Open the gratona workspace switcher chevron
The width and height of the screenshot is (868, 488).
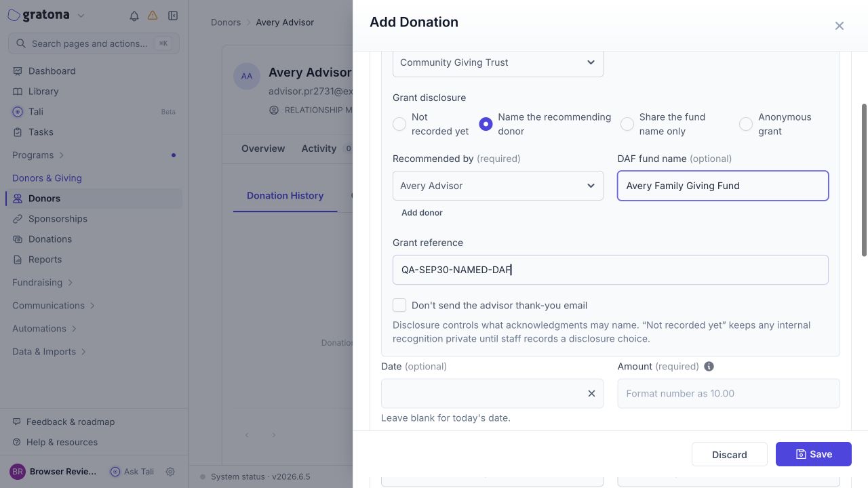(81, 16)
